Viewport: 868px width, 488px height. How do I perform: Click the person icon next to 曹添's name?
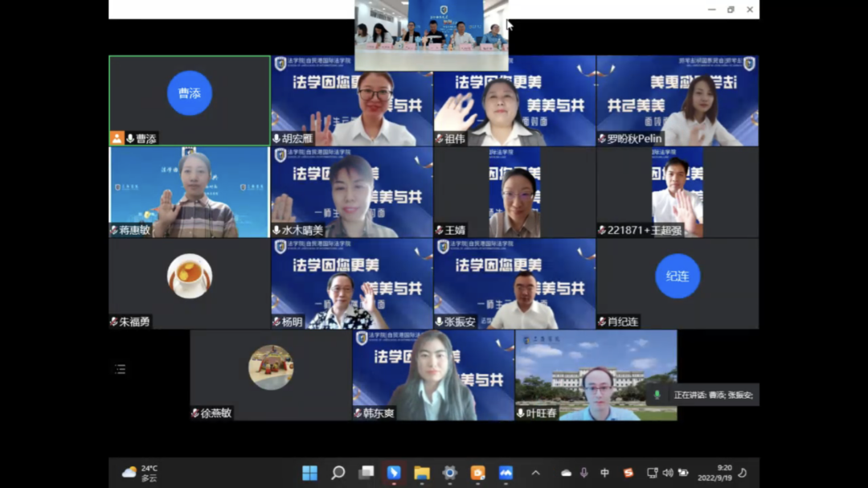tap(117, 138)
